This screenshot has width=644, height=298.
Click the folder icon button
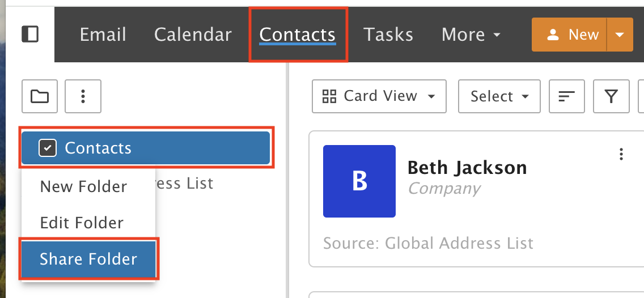40,96
